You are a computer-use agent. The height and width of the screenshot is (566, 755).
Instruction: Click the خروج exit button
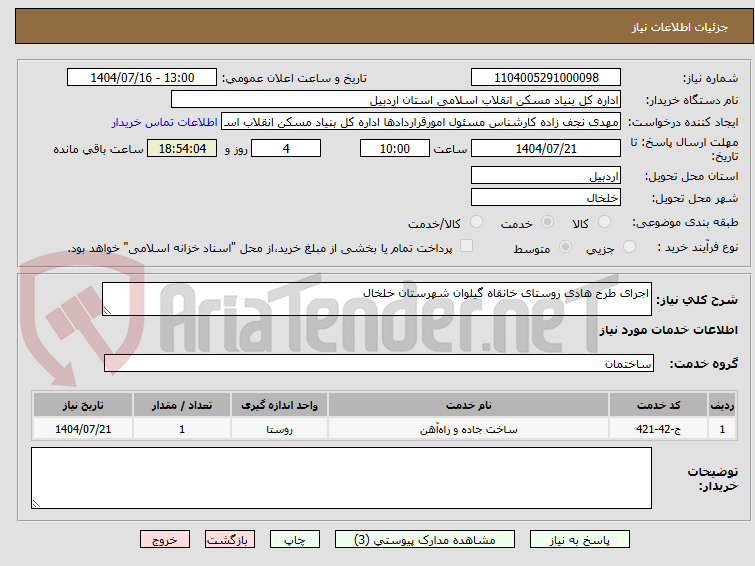coord(165,540)
